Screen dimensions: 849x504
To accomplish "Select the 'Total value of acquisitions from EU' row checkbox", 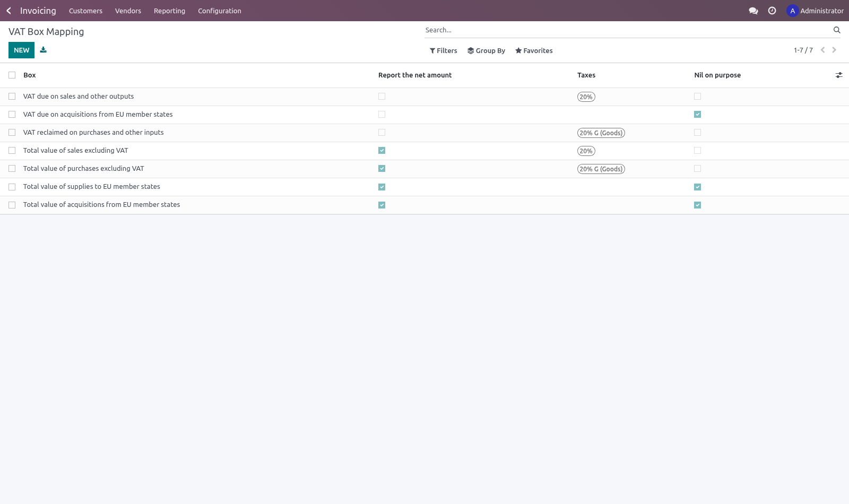I will (12, 205).
